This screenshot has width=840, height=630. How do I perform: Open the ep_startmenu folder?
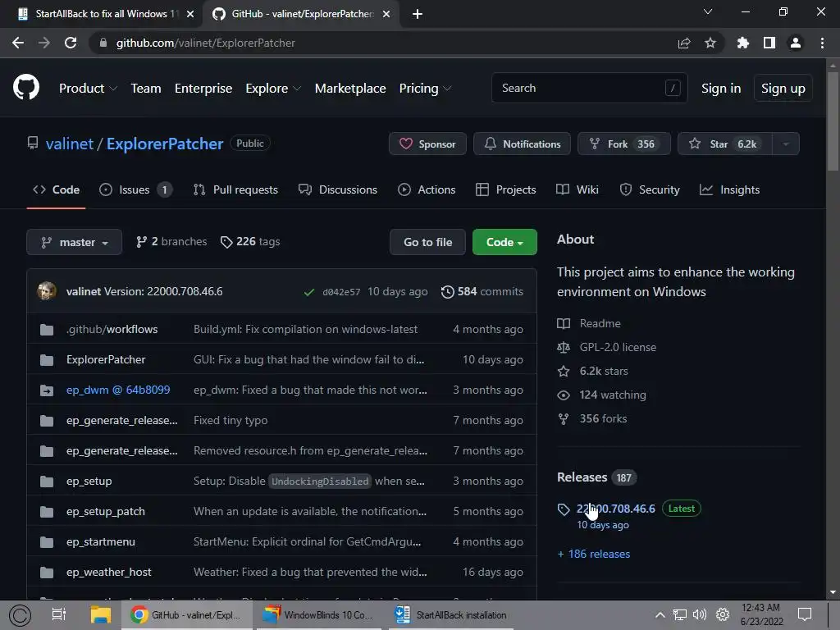click(101, 541)
